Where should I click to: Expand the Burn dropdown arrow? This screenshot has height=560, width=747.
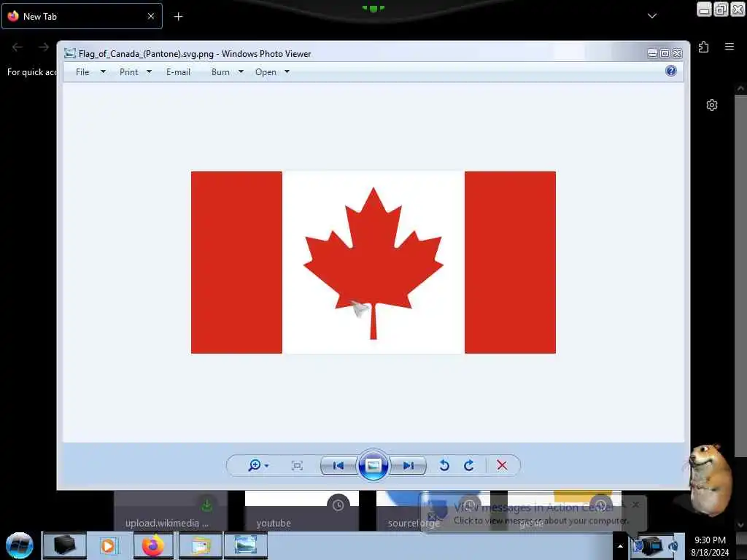241,72
